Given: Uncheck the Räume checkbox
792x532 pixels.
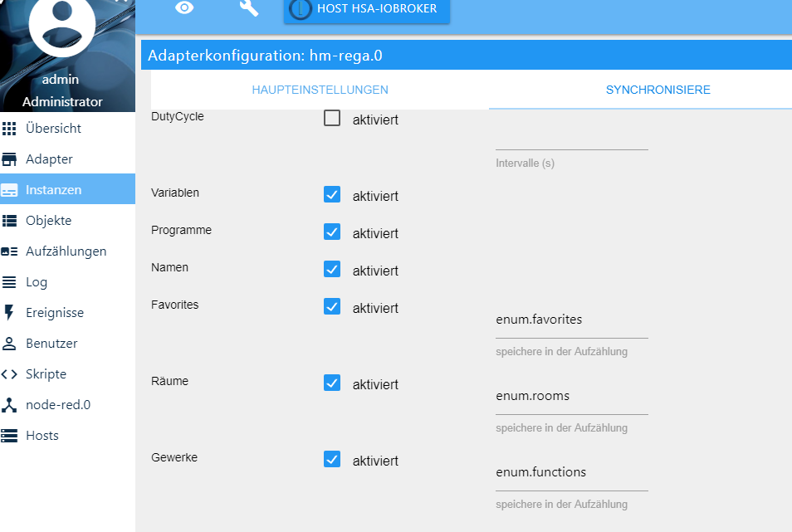Looking at the screenshot, I should pyautogui.click(x=332, y=383).
